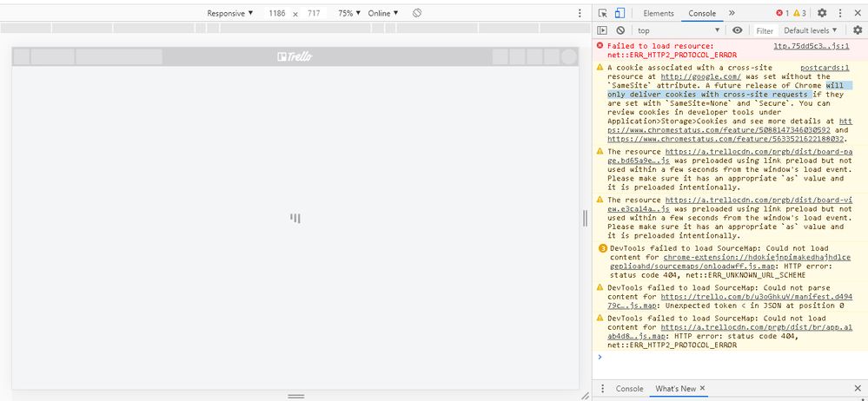Open the Elements tab
The image size is (868, 401).
(659, 13)
